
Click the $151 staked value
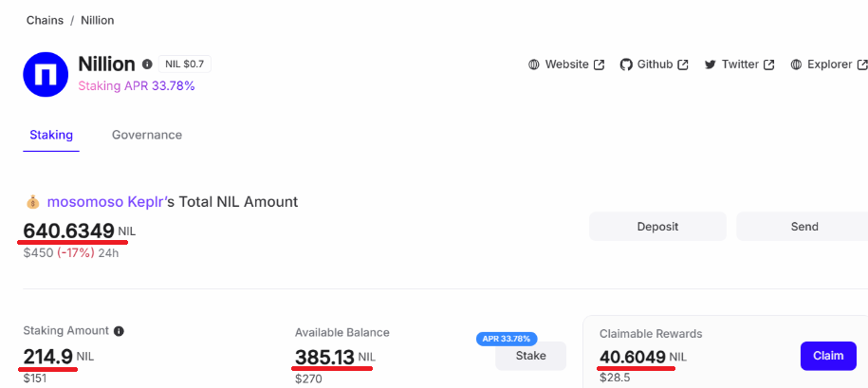35,379
